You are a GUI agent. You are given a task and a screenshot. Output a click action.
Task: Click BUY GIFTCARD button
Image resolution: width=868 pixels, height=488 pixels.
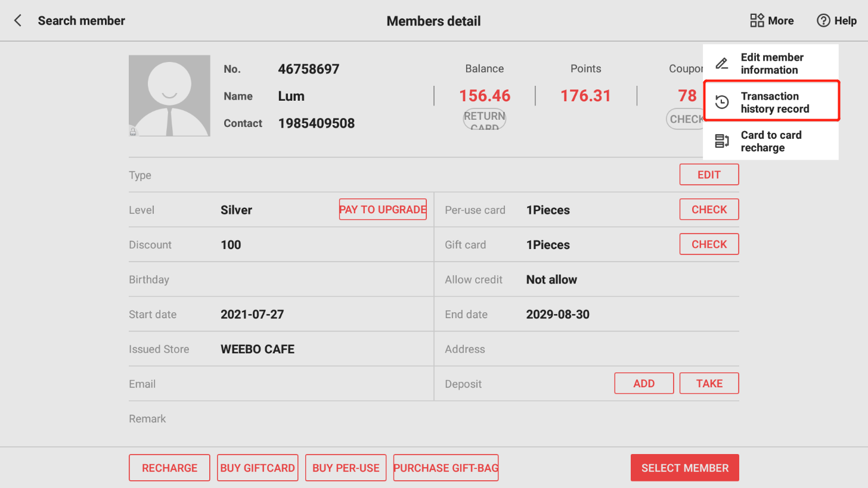(x=258, y=468)
